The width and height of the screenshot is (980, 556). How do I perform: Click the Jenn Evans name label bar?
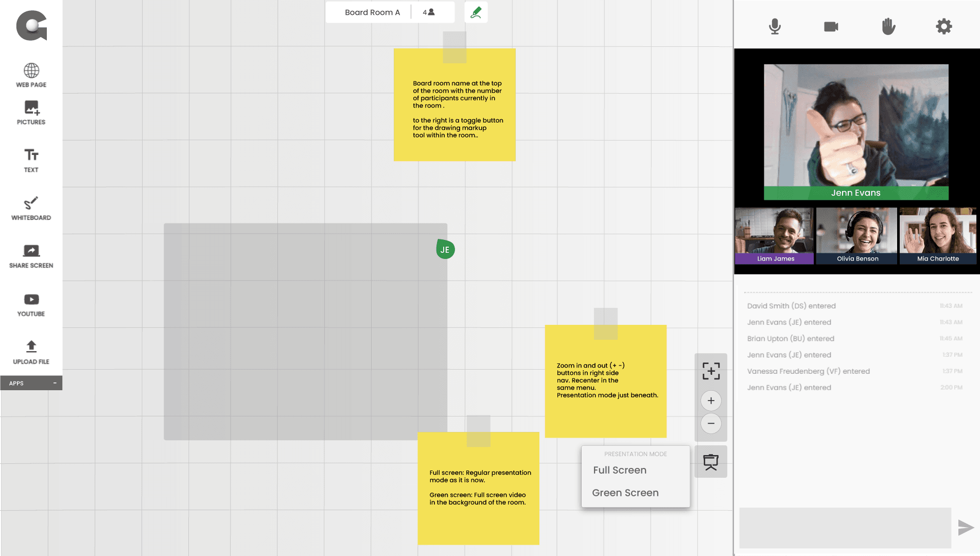[x=856, y=193]
